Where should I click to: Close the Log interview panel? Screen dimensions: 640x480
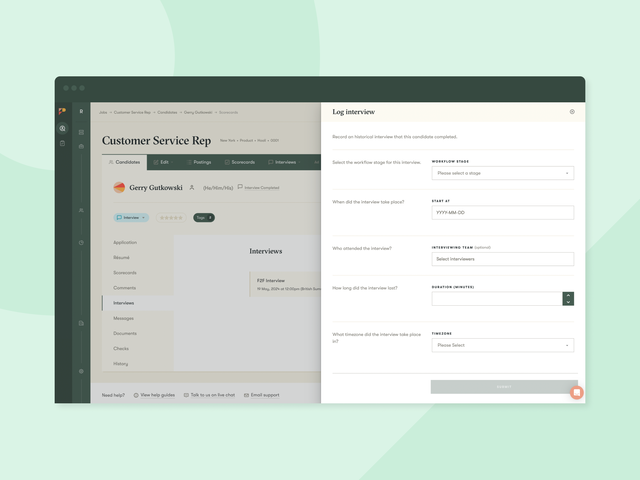[572, 112]
